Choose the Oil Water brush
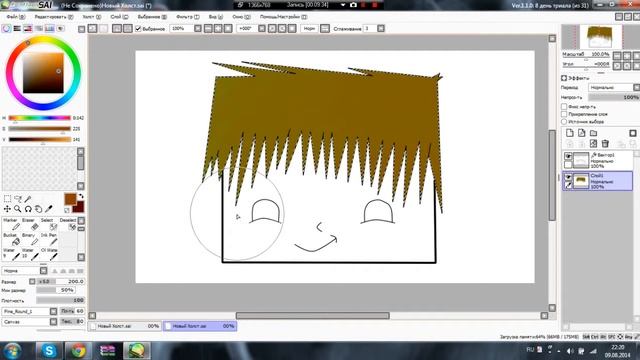 pos(49,254)
